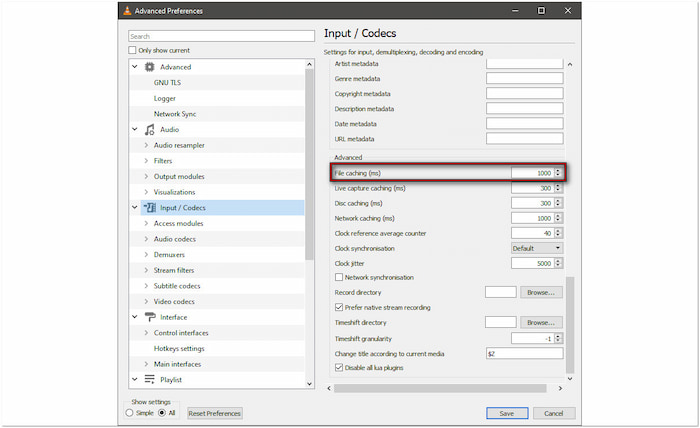
Task: Click the VLC cone icon in title bar
Action: [x=127, y=11]
